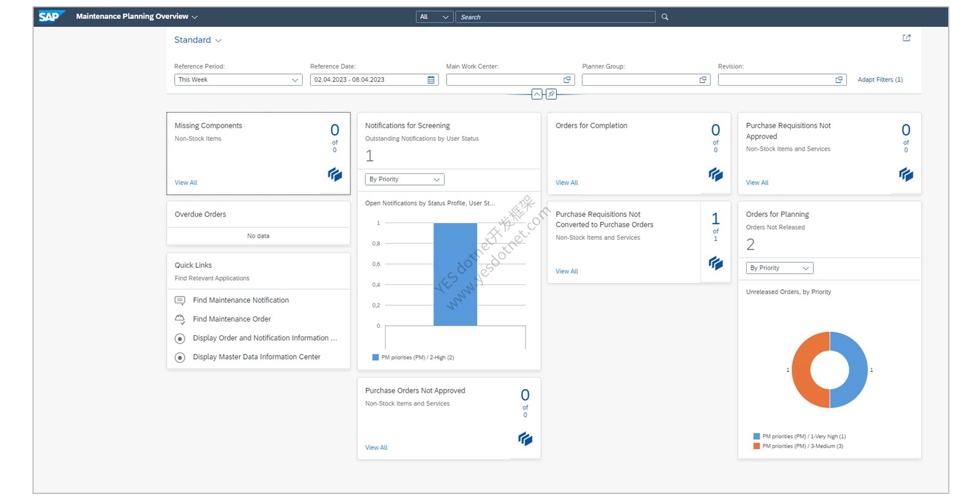The image size is (980, 500).
Task: Open the All search scope dropdown
Action: [434, 17]
